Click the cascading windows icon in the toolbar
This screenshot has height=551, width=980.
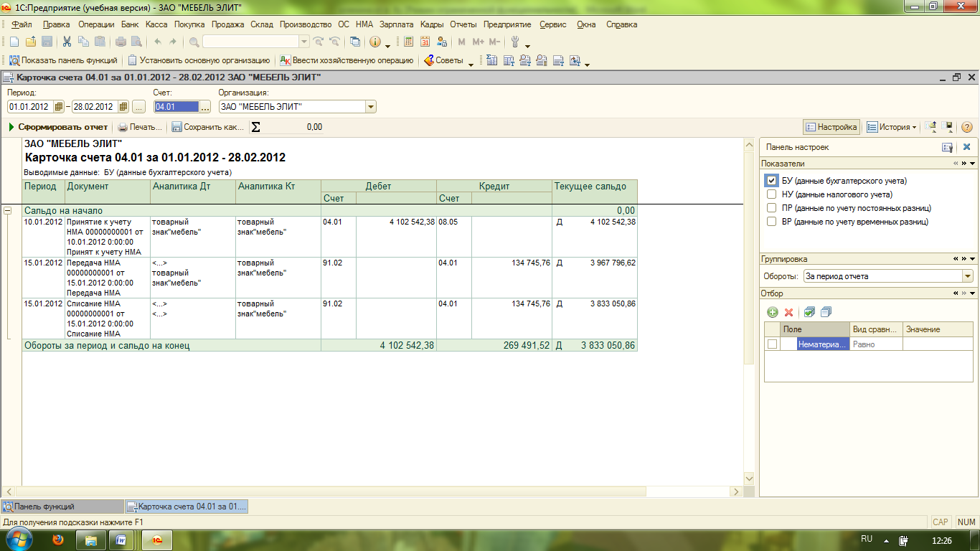354,42
